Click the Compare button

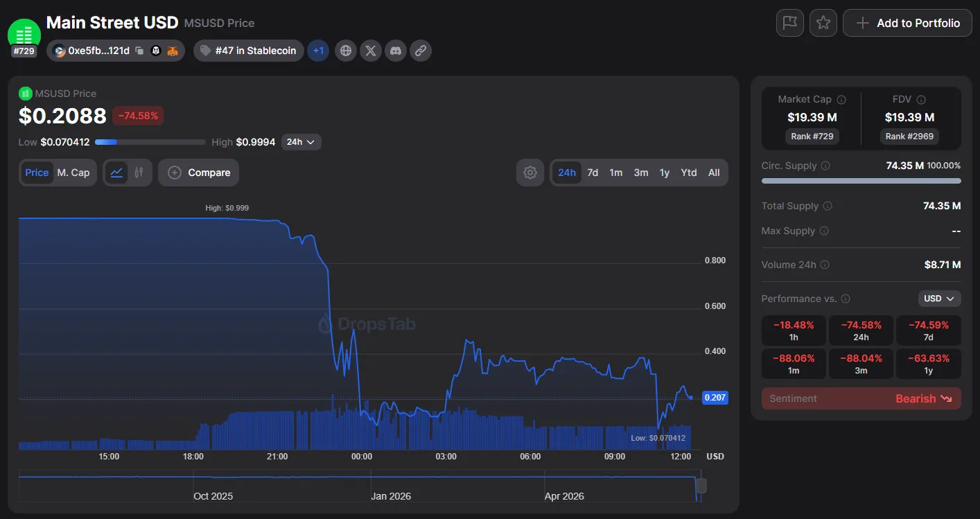tap(198, 173)
